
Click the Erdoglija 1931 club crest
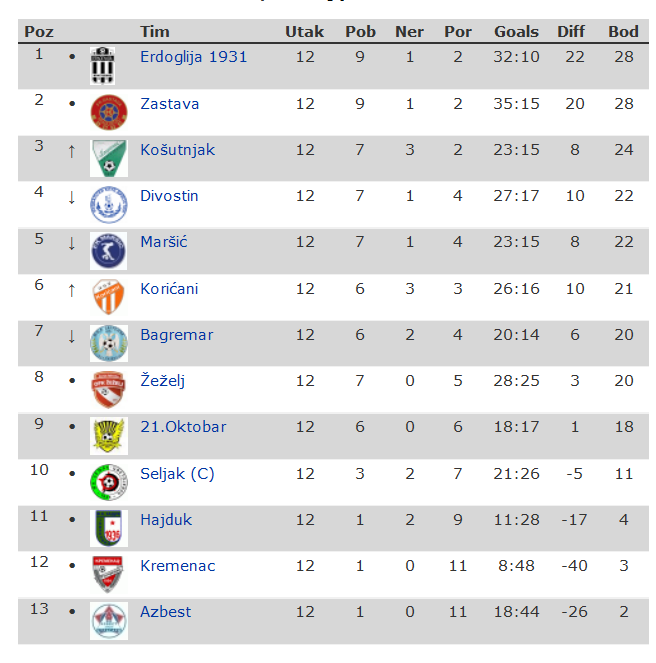pyautogui.click(x=104, y=67)
